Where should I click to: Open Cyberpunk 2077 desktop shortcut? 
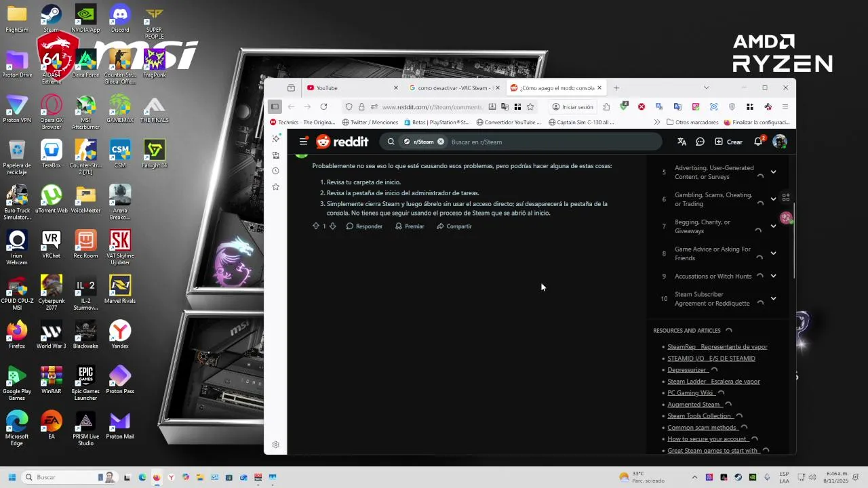point(51,292)
